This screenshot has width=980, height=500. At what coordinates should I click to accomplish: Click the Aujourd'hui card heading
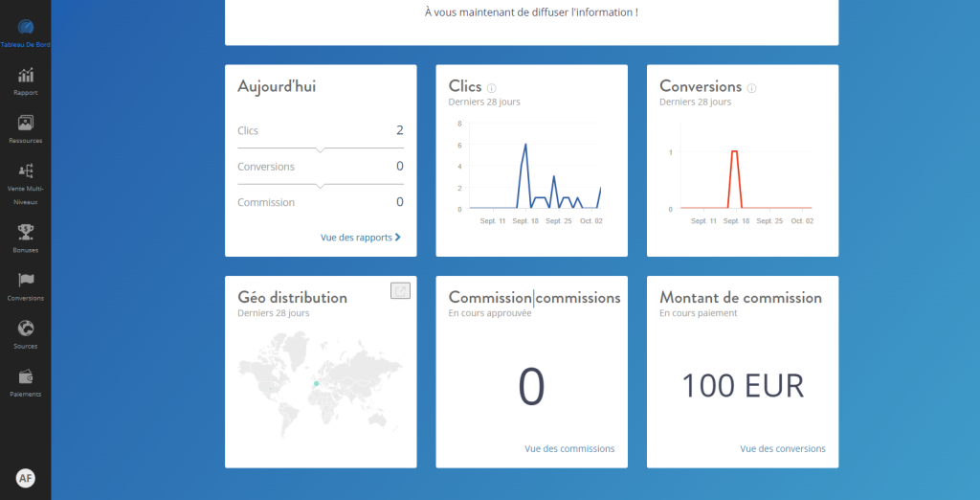pos(277,86)
